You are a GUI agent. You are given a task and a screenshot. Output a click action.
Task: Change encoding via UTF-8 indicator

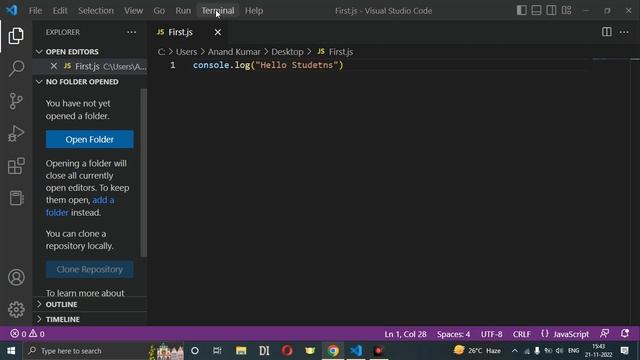coord(491,334)
